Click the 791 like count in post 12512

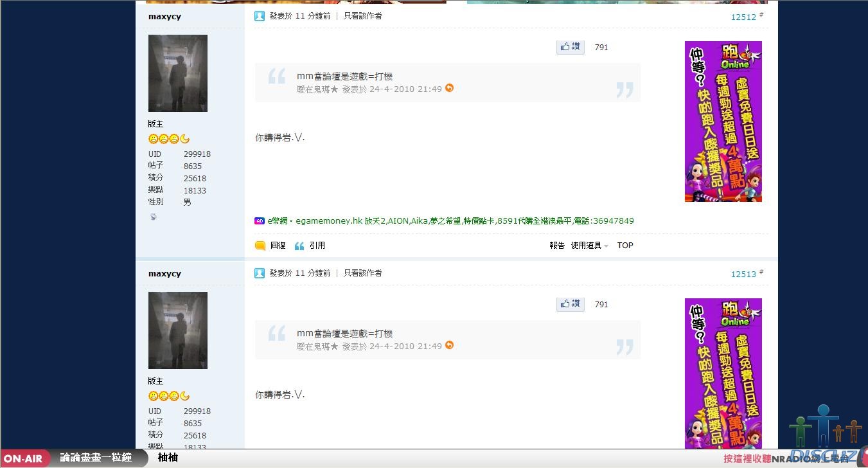tap(601, 48)
